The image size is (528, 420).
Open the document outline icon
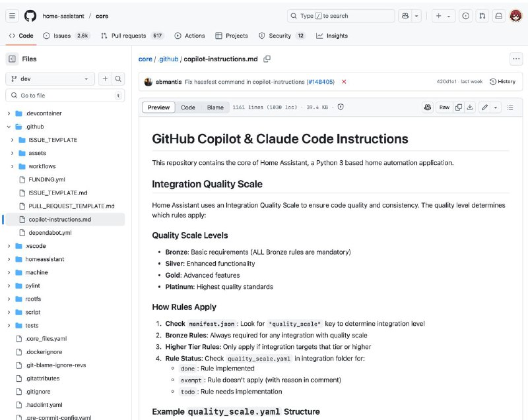[x=510, y=107]
